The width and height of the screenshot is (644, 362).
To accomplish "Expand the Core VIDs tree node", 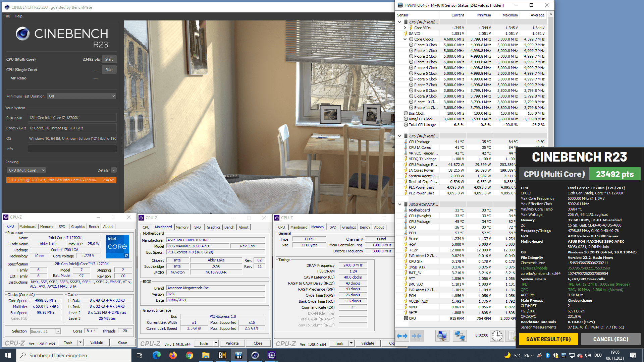I will pos(405,28).
